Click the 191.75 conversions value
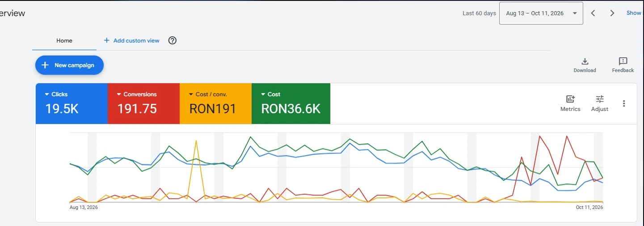644x226 pixels. [x=137, y=109]
